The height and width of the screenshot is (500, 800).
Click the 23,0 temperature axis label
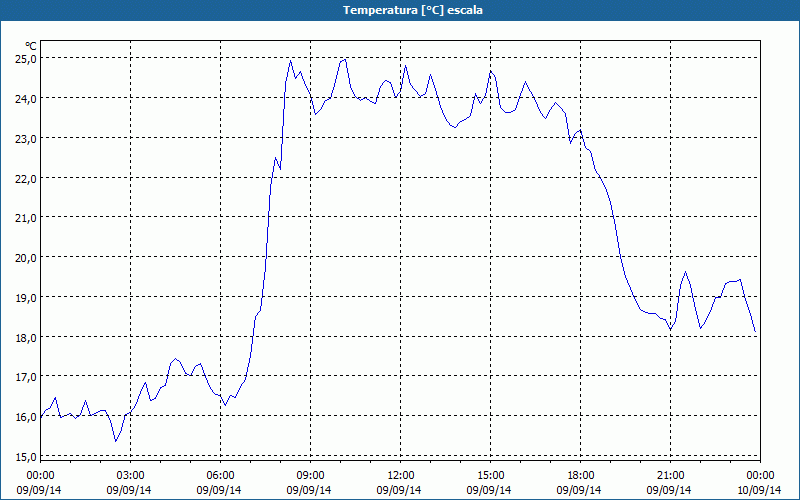coord(26,138)
